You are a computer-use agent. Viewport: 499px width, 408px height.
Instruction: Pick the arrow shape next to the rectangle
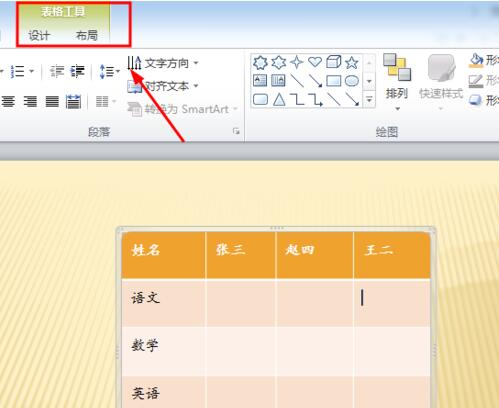[x=315, y=80]
